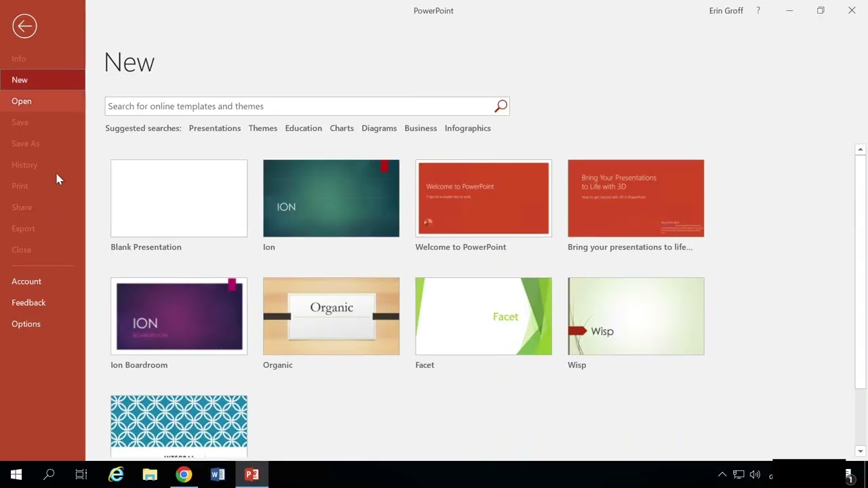Switch to Google Chrome on the taskbar
This screenshot has width=868, height=488.
pyautogui.click(x=184, y=474)
